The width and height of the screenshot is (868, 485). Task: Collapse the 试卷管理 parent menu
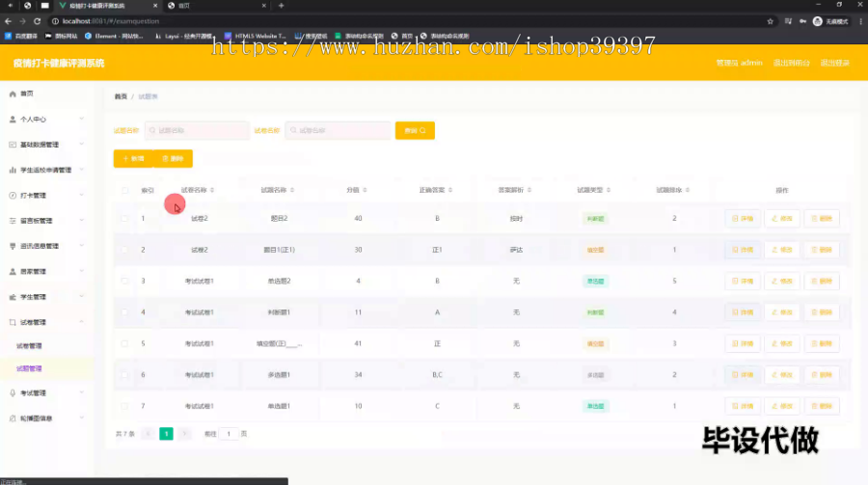coord(46,322)
